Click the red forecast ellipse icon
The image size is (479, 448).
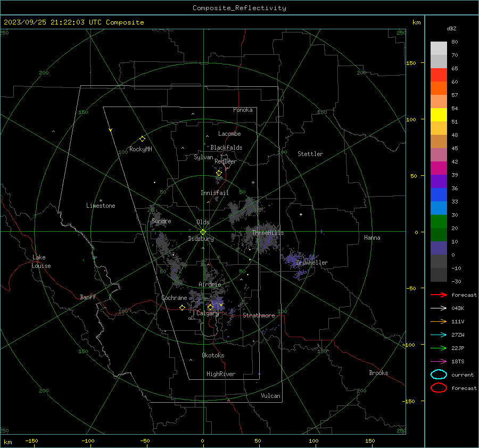pyautogui.click(x=439, y=388)
